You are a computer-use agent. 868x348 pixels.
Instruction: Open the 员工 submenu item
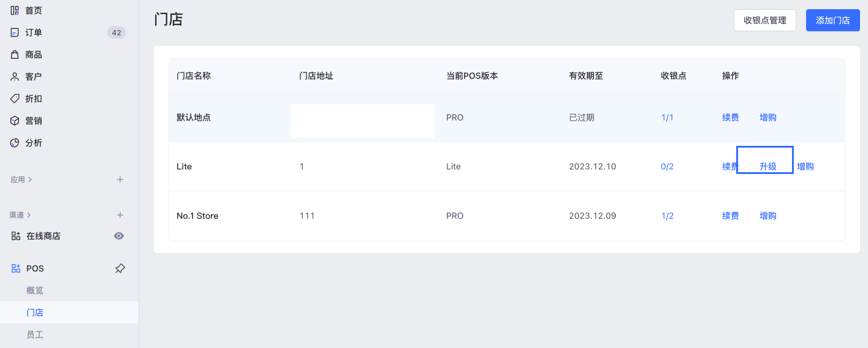35,335
